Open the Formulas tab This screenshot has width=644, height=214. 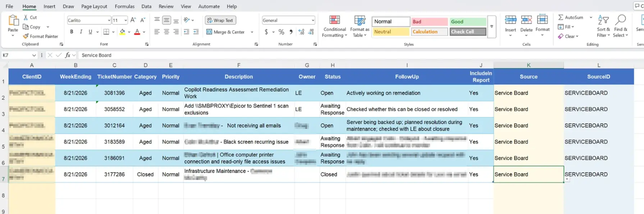coord(125,6)
